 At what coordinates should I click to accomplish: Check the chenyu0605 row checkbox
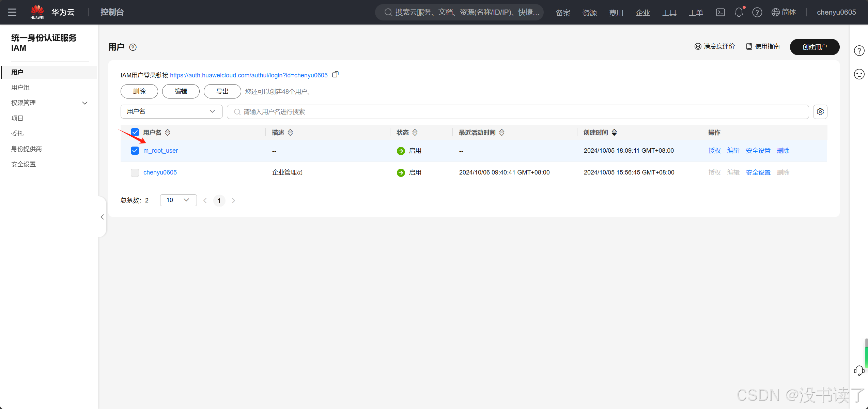(x=135, y=172)
